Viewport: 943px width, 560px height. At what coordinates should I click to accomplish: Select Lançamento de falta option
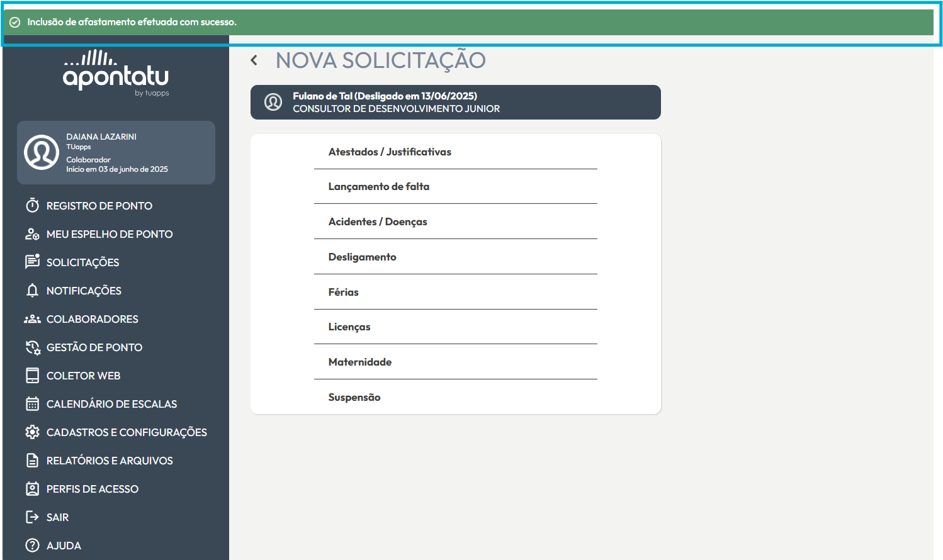[456, 186]
